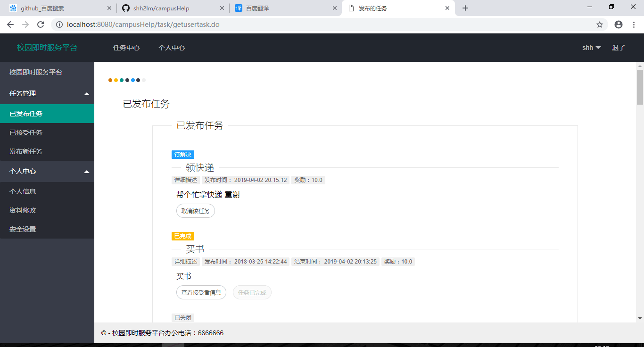
Task: Click 退了 to log out
Action: tap(618, 48)
